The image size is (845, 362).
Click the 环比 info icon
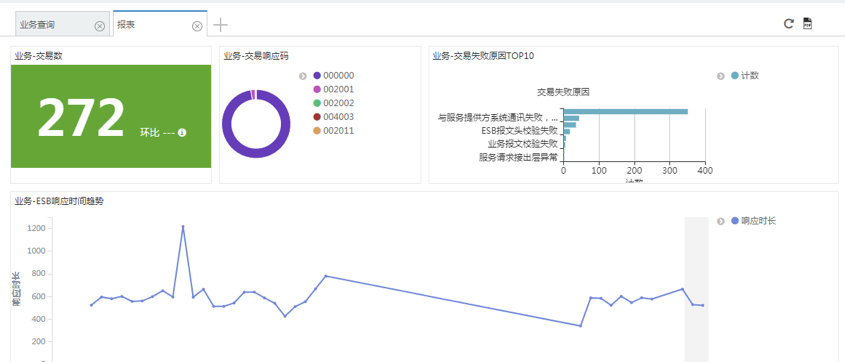coord(182,133)
